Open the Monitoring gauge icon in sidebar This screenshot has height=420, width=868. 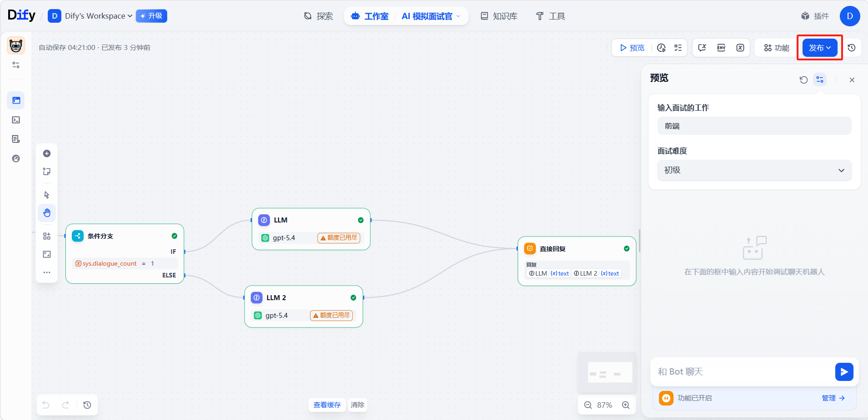coord(16,158)
